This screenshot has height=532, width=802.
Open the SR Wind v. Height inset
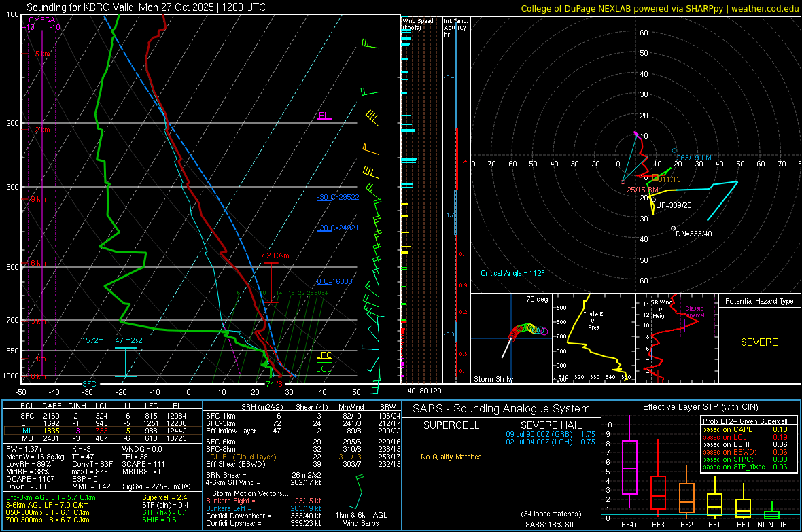tap(676, 338)
